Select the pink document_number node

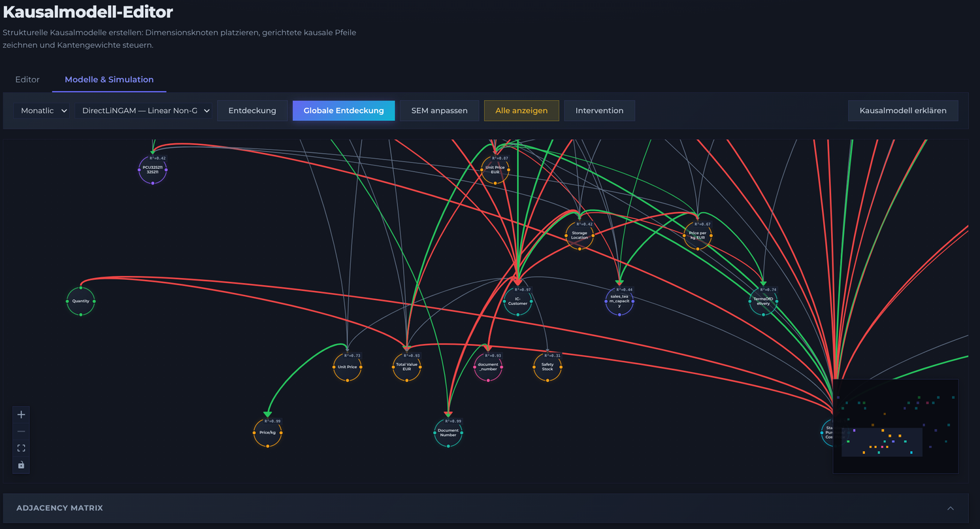[488, 367]
